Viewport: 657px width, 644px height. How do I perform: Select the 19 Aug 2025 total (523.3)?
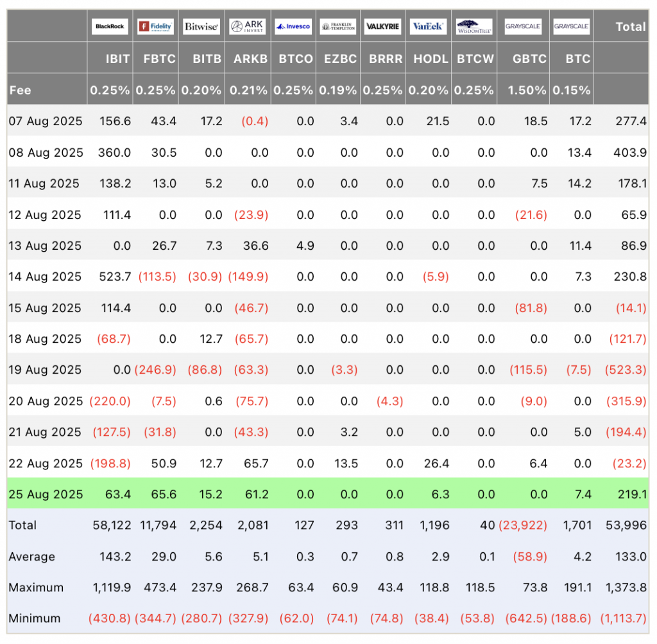626,370
